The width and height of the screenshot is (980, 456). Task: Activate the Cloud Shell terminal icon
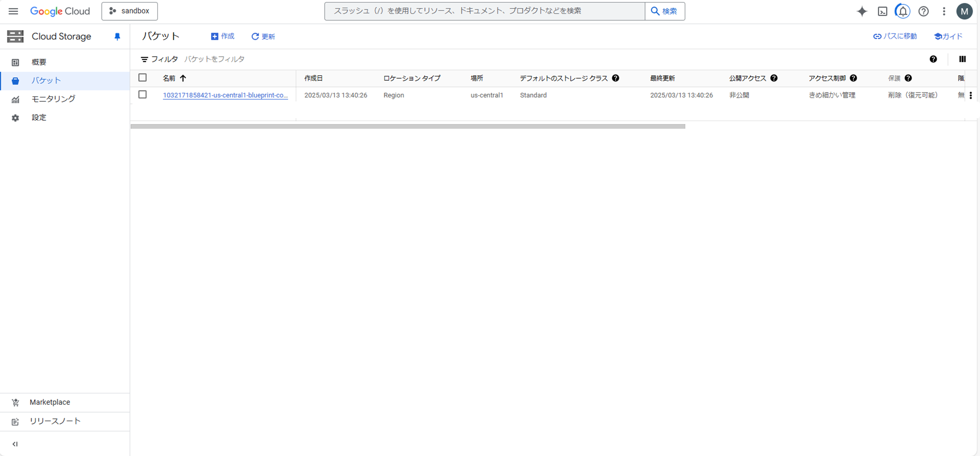(x=883, y=11)
